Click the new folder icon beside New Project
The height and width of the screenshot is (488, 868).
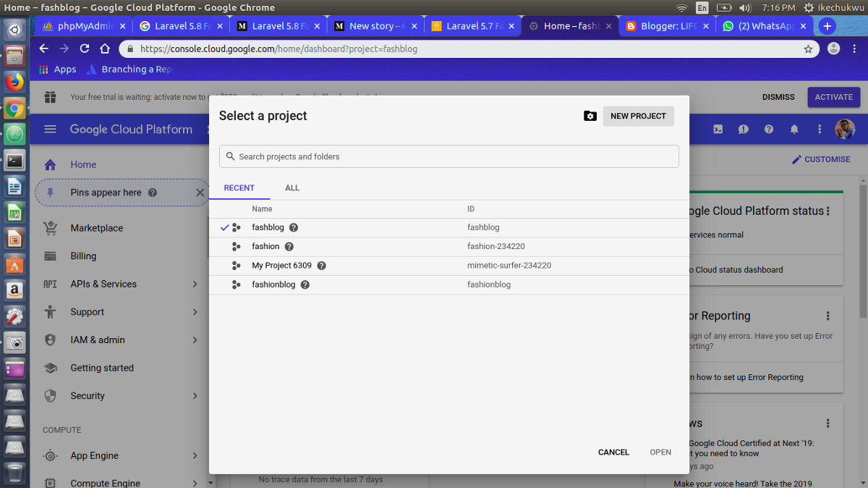[x=590, y=116]
